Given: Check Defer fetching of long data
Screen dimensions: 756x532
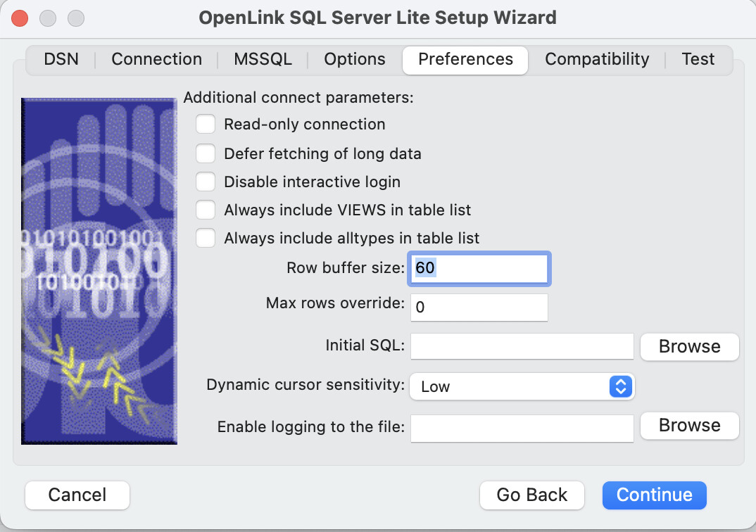Looking at the screenshot, I should pyautogui.click(x=206, y=153).
